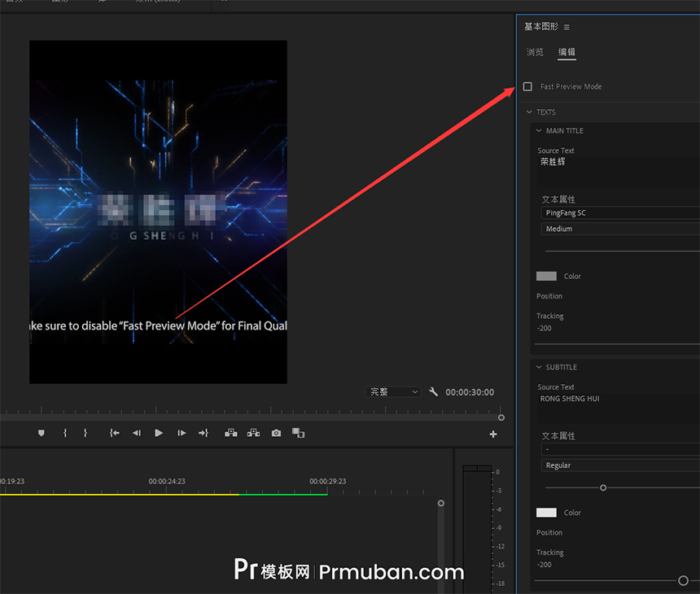
Task: Click the Play button in the program monitor
Action: [158, 433]
